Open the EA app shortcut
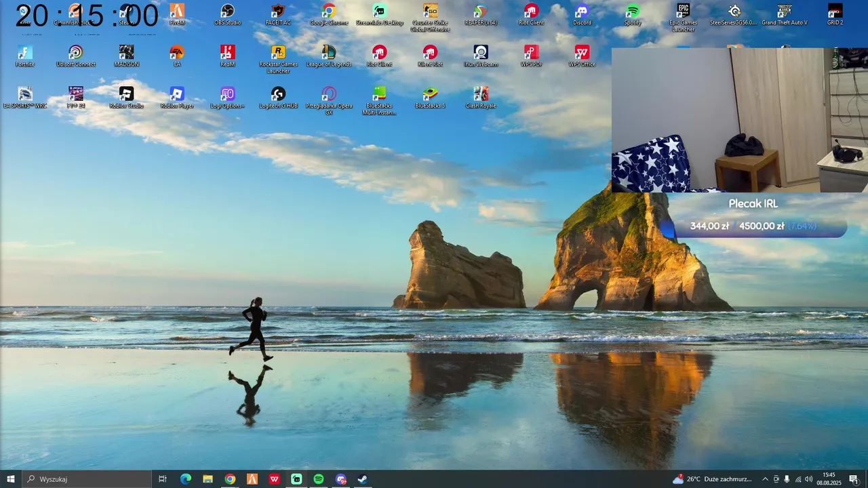 pyautogui.click(x=177, y=56)
